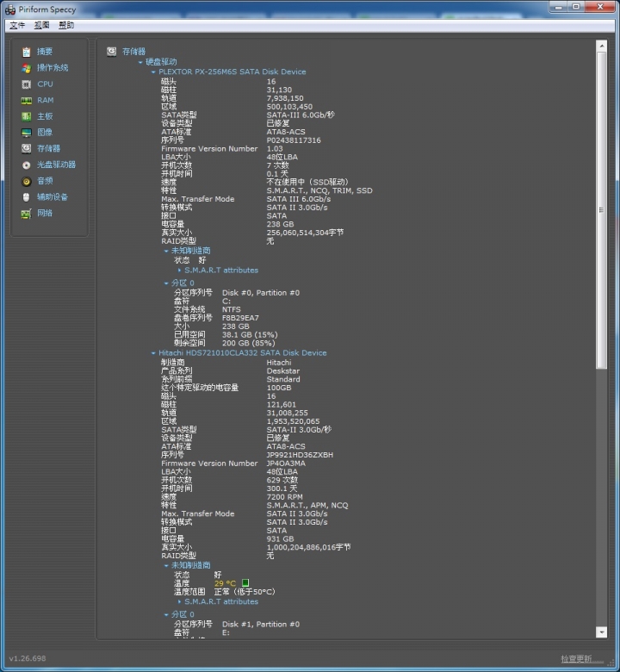
Task: Collapse PLEXTOR PX-256M6S disk node
Action: pyautogui.click(x=153, y=72)
